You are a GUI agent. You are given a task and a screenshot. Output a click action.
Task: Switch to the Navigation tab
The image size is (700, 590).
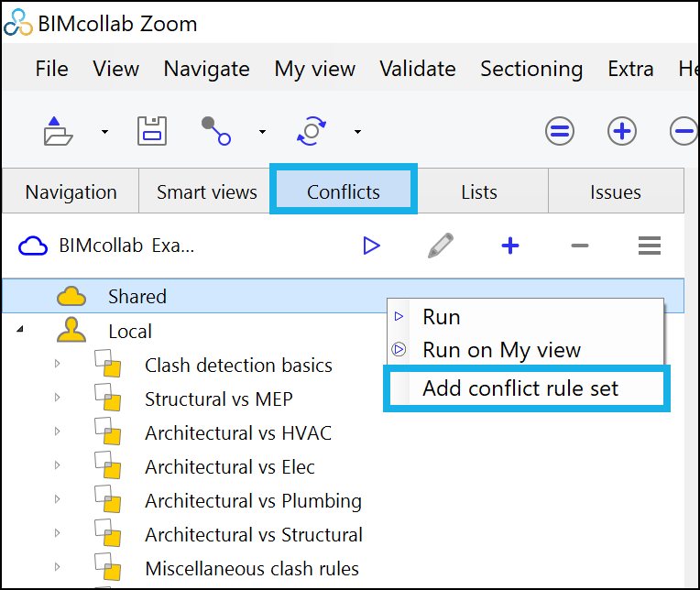coord(71,191)
